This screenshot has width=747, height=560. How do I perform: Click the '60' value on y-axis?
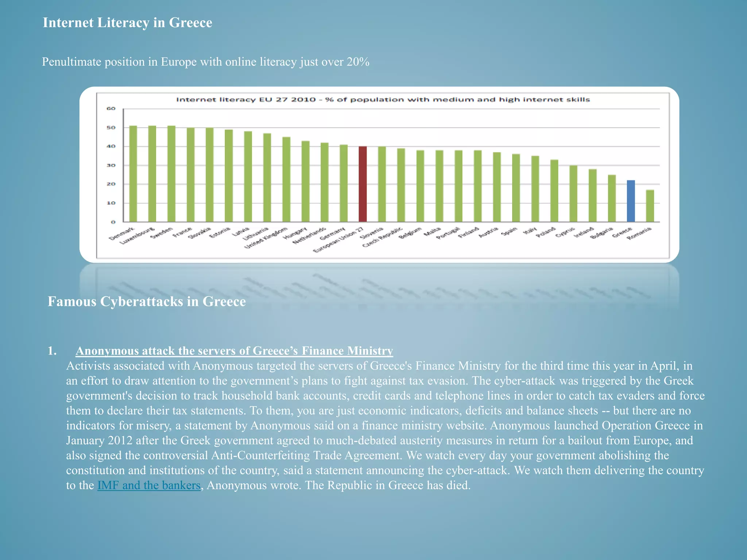(x=111, y=108)
